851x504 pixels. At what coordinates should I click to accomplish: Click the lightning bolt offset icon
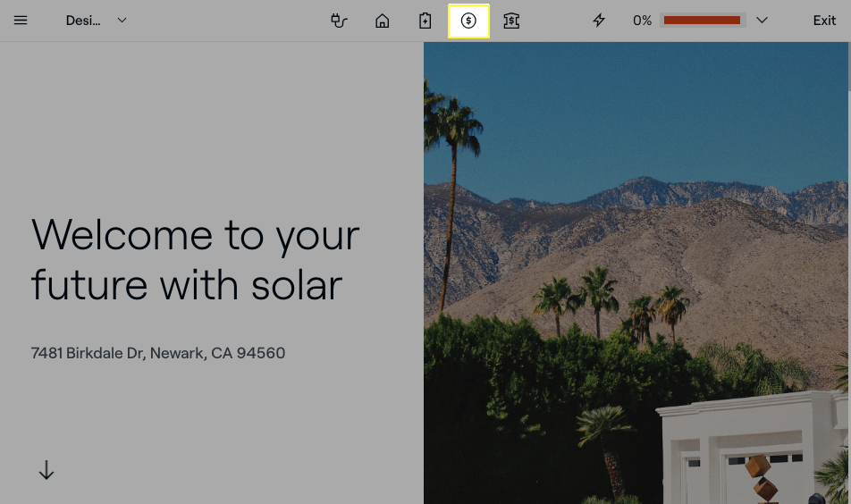[599, 21]
